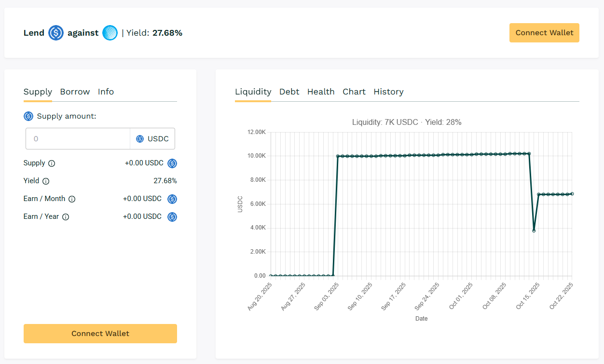
Task: Click the collateral token icon after 'against'
Action: (110, 33)
